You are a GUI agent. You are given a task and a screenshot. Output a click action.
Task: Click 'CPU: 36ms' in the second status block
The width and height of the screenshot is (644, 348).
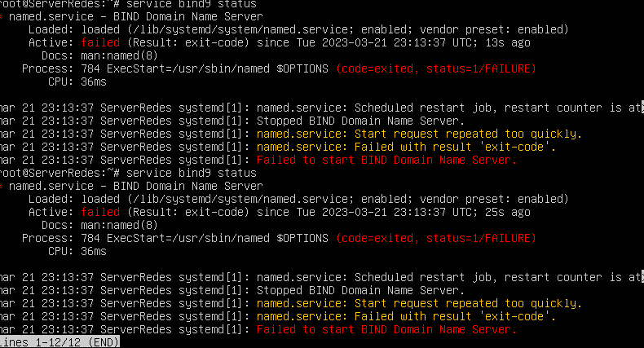(77, 251)
